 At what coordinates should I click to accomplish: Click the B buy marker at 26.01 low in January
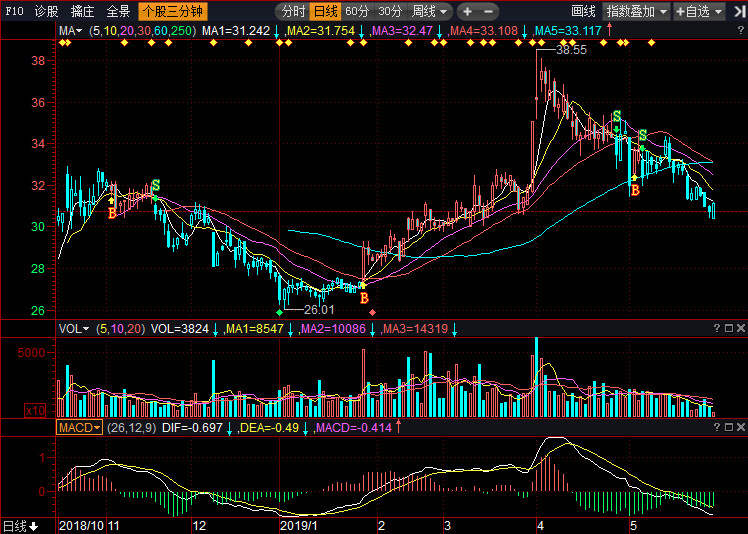(x=364, y=298)
